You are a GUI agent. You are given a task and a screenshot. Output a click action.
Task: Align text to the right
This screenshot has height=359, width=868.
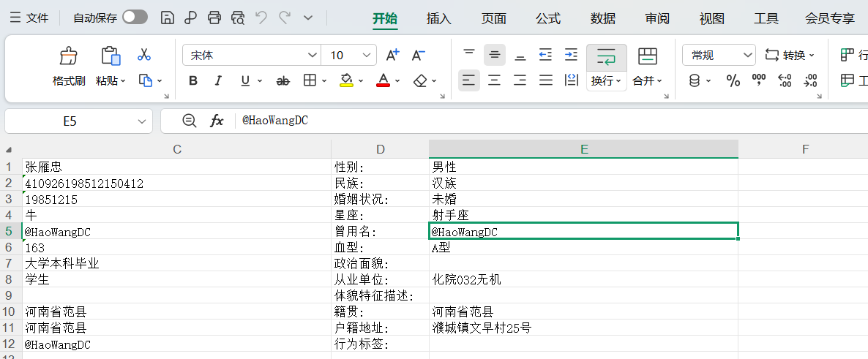520,80
